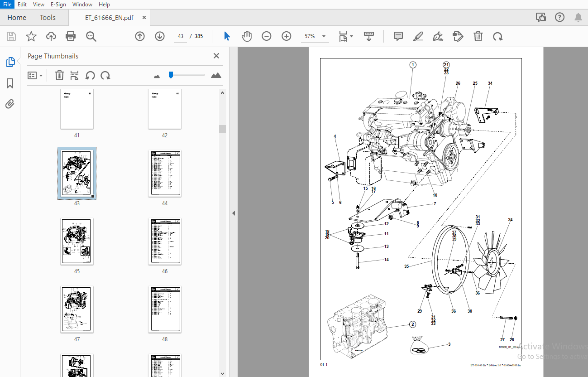Click thumbnails scrollbar up arrow
The width and height of the screenshot is (588, 377).
coord(222,93)
